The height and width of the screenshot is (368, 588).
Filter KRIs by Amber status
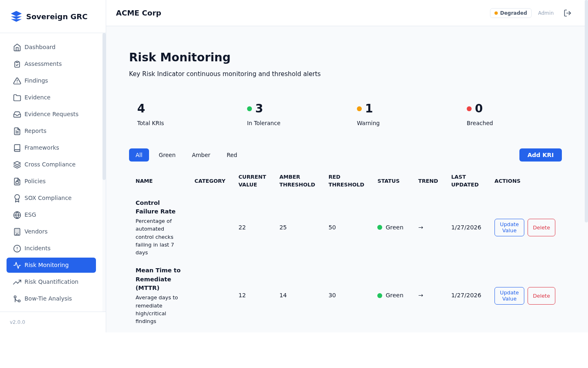[x=201, y=155]
